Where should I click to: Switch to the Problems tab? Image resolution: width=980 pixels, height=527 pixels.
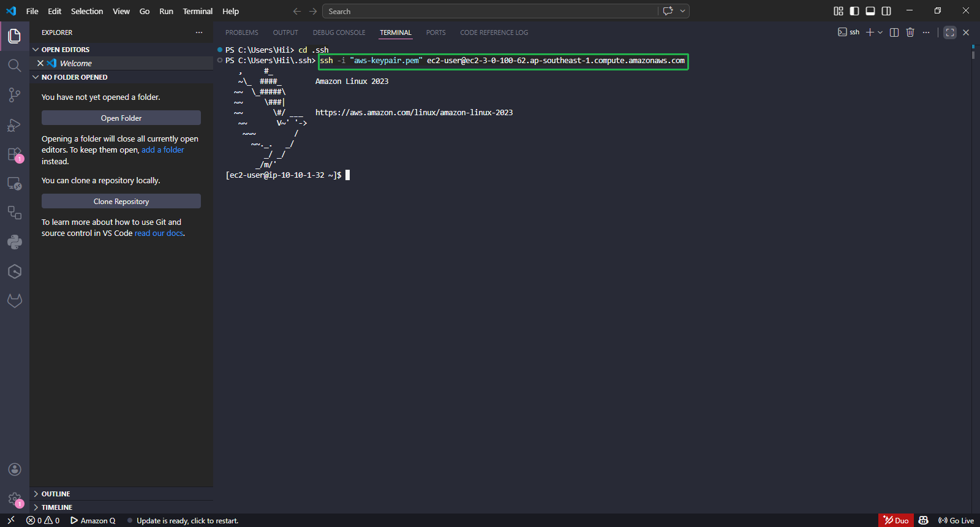coord(242,32)
